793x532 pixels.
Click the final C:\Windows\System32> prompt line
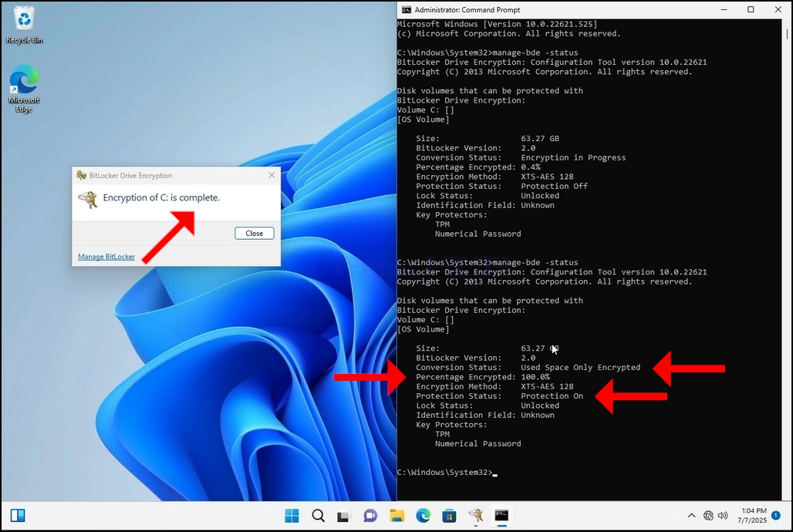(447, 473)
